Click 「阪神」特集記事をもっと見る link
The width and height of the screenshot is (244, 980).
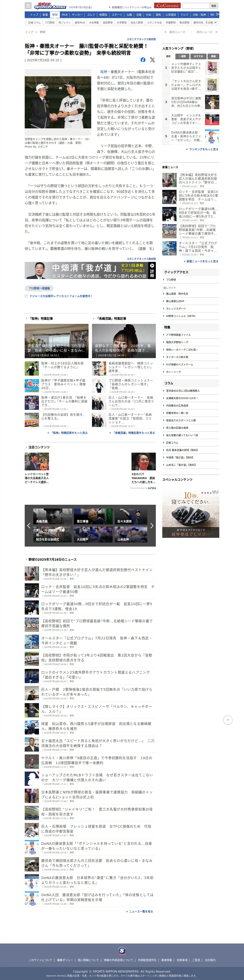[68, 432]
